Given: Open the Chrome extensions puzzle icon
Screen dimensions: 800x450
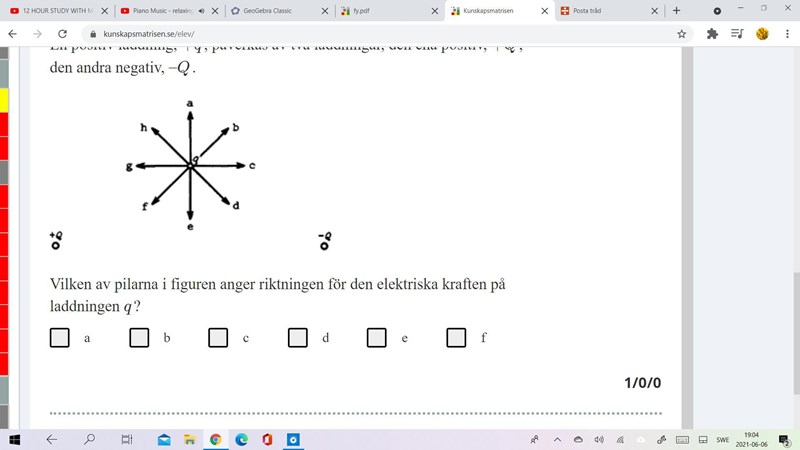Looking at the screenshot, I should pyautogui.click(x=712, y=33).
